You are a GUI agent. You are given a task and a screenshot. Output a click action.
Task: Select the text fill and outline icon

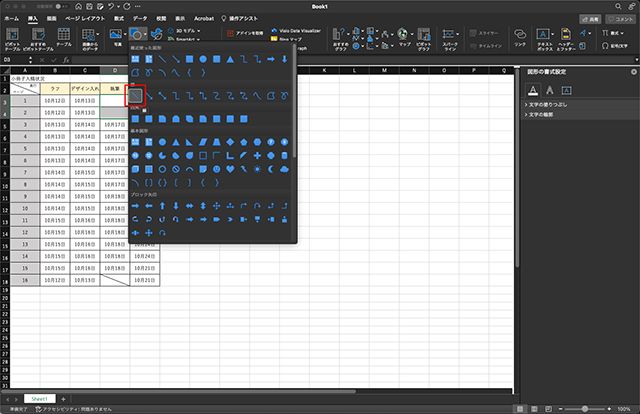[x=533, y=90]
